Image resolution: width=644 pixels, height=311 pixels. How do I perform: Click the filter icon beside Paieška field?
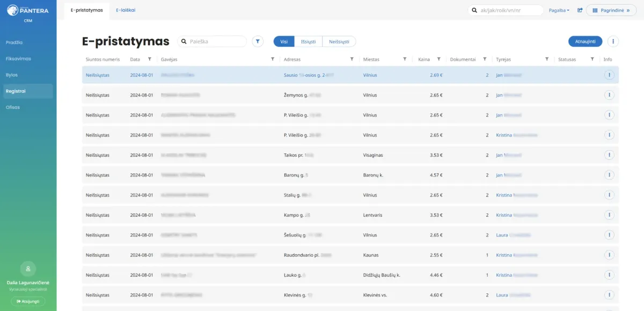point(258,41)
